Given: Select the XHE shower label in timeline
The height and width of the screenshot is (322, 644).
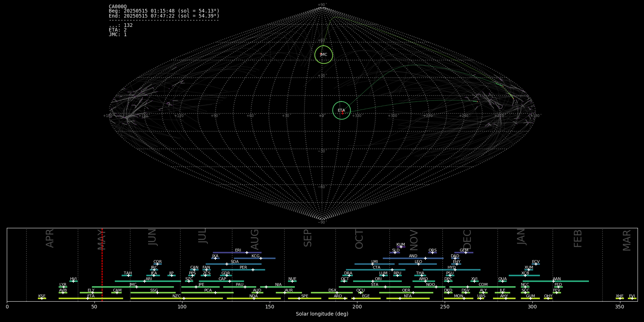Looking at the screenshot, I should (x=620, y=296).
